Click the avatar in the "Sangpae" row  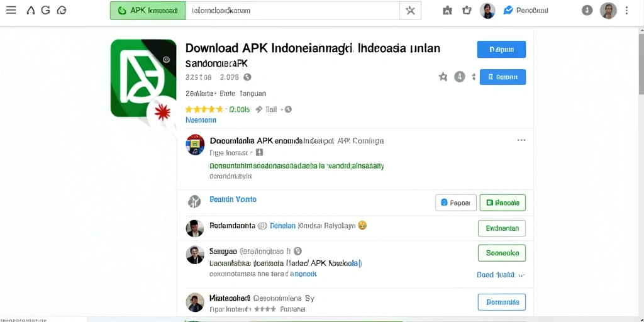[x=195, y=255]
